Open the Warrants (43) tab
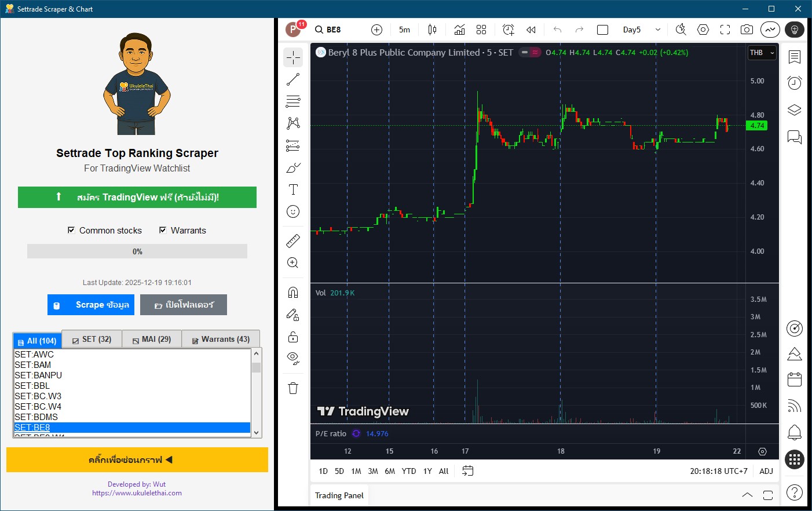This screenshot has height=511, width=812. click(221, 339)
